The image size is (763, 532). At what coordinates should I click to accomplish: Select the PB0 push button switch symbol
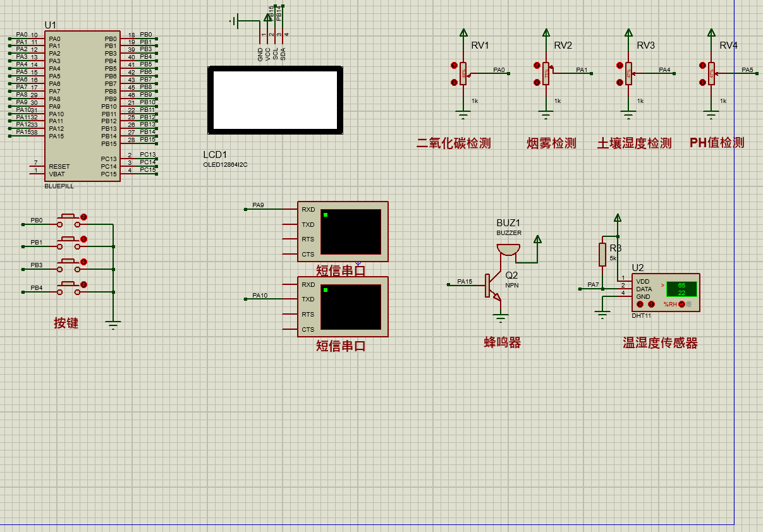pos(69,221)
